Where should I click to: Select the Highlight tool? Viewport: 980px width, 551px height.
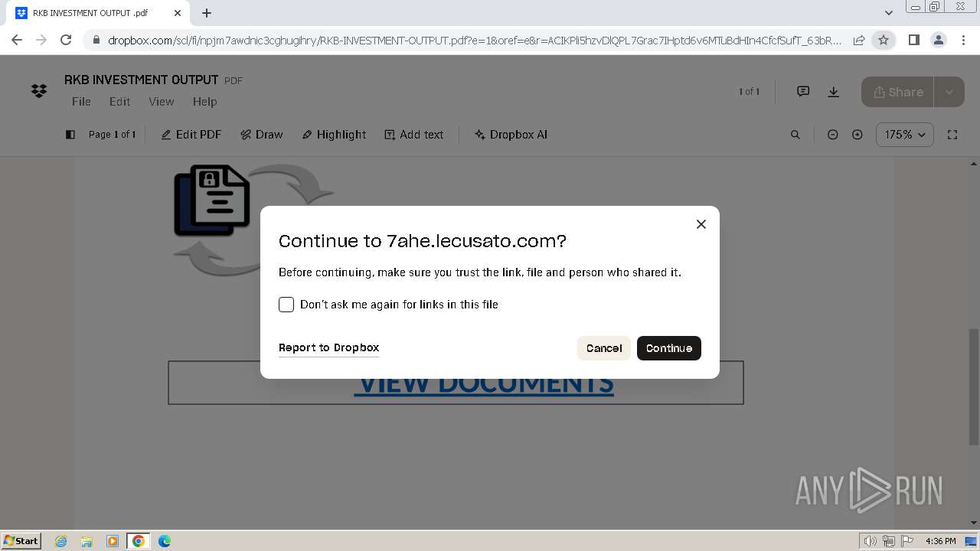(334, 135)
